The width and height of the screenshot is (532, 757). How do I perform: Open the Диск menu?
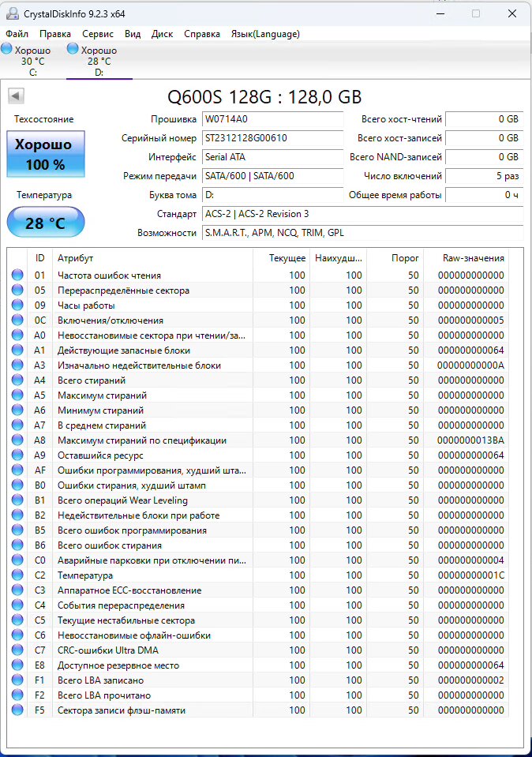pyautogui.click(x=163, y=34)
